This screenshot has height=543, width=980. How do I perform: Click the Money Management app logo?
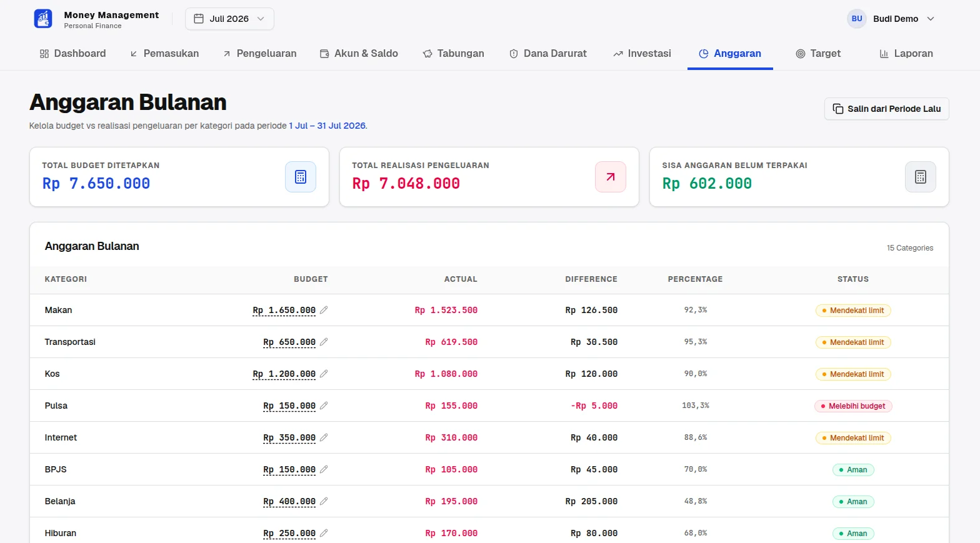point(43,19)
